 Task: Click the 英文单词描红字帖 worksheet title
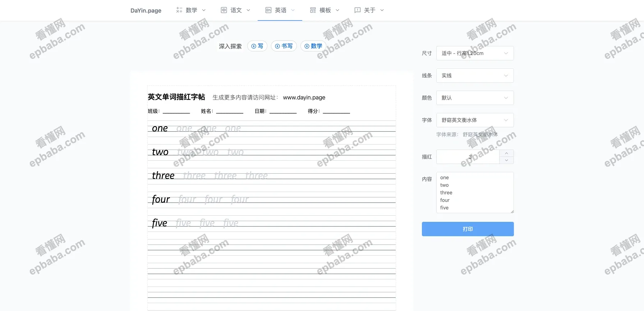coord(176,97)
